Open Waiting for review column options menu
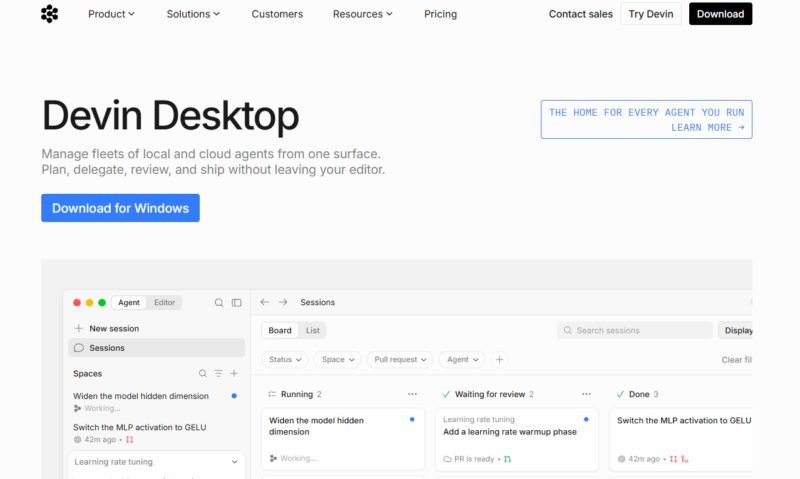The image size is (800, 479). point(586,394)
